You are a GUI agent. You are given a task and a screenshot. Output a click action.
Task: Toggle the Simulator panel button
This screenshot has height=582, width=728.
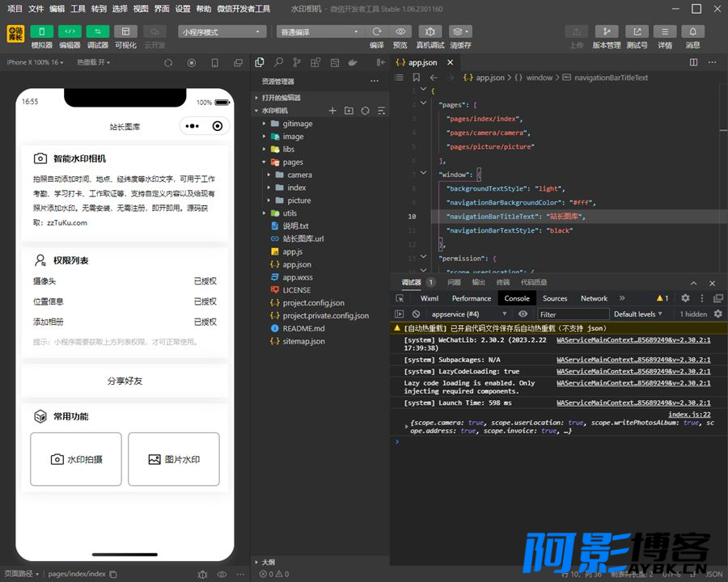(42, 32)
